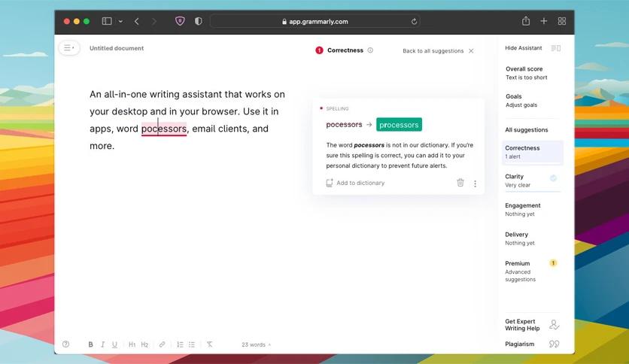
Task: Open Premium advanced suggestions
Action: [x=532, y=271]
